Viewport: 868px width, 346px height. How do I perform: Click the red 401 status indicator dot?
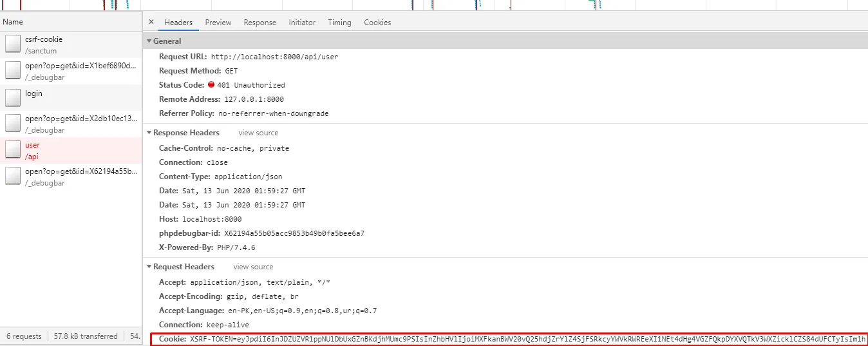tap(211, 84)
